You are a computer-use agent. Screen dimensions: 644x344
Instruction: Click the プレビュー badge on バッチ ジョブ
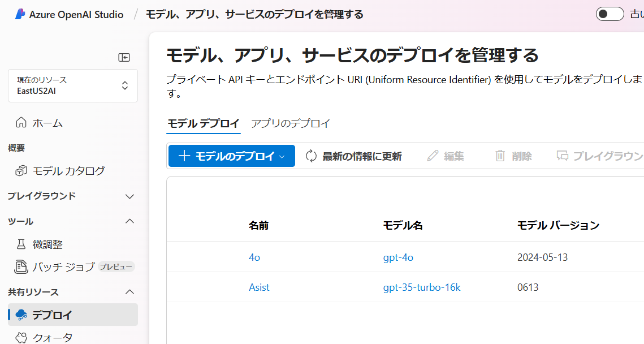coord(116,267)
